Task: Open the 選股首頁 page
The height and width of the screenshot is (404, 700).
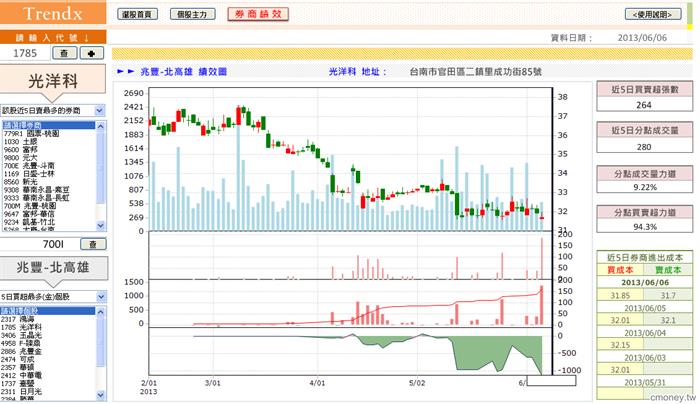Action: [135, 15]
